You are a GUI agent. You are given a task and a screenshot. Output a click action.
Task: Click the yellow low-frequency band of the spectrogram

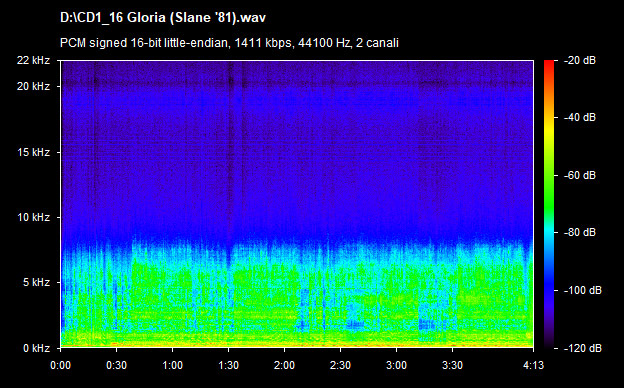[297, 343]
